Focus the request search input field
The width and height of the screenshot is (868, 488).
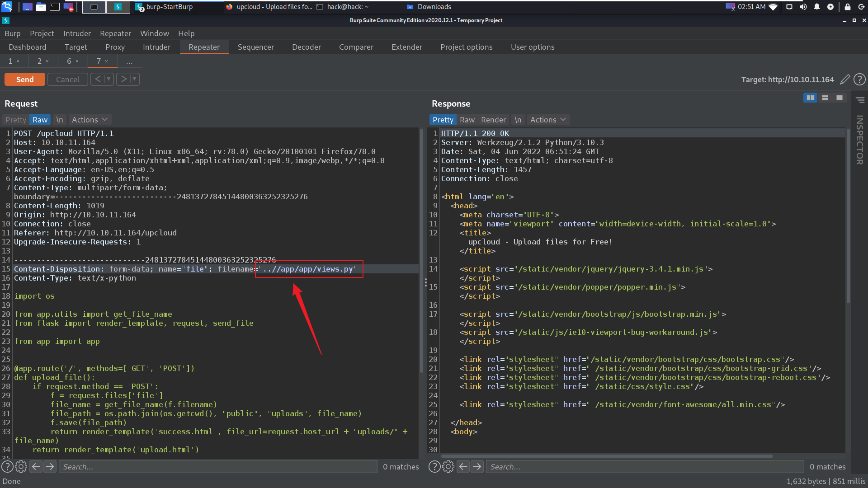[218, 467]
